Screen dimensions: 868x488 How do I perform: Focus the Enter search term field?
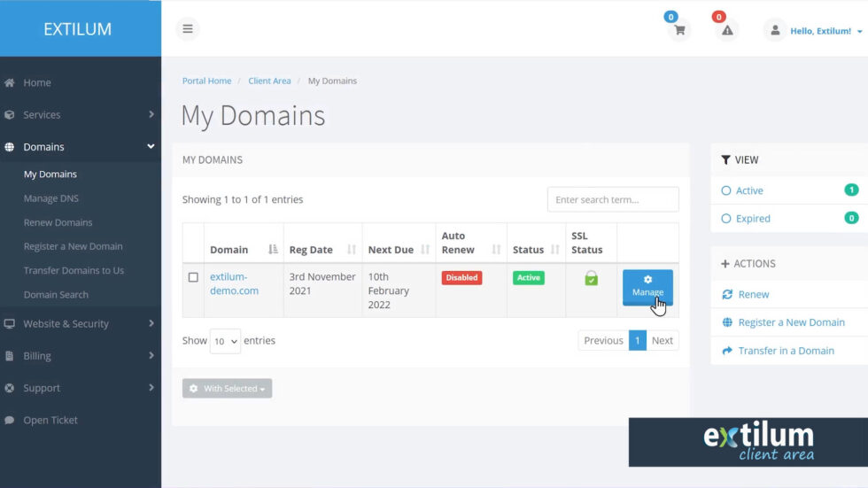pyautogui.click(x=613, y=200)
